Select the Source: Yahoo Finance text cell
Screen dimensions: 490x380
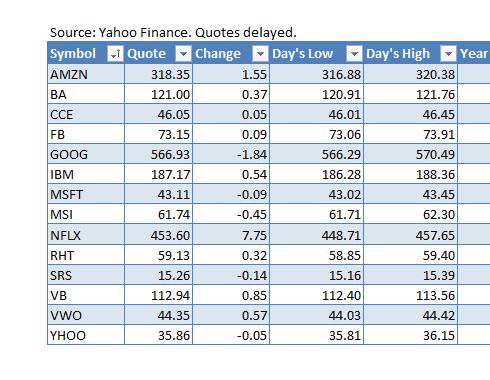click(x=173, y=33)
